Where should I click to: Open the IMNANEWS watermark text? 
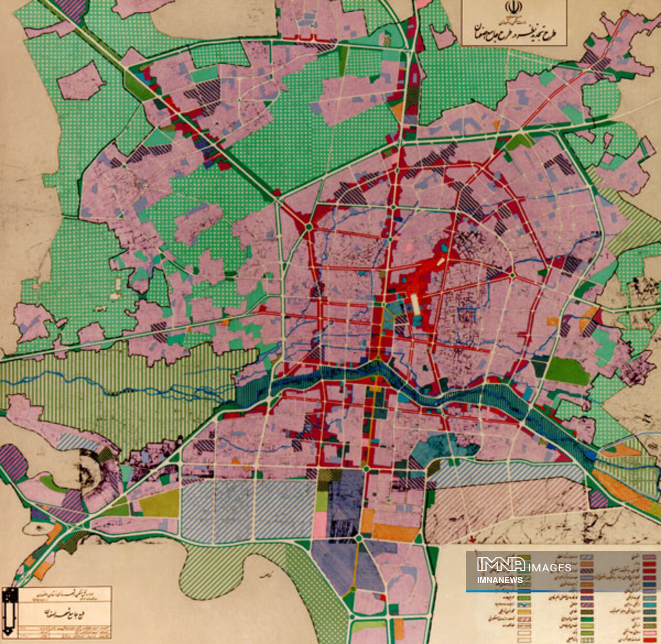coord(500,580)
